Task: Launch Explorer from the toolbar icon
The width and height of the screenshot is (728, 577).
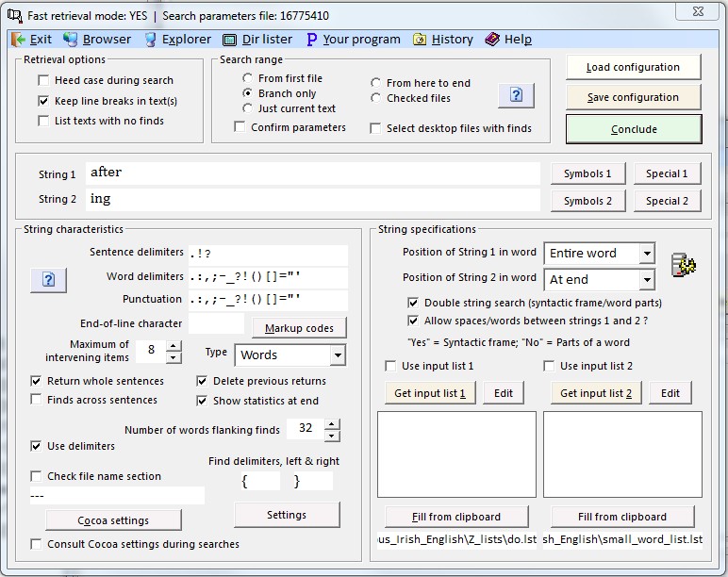Action: 151,39
